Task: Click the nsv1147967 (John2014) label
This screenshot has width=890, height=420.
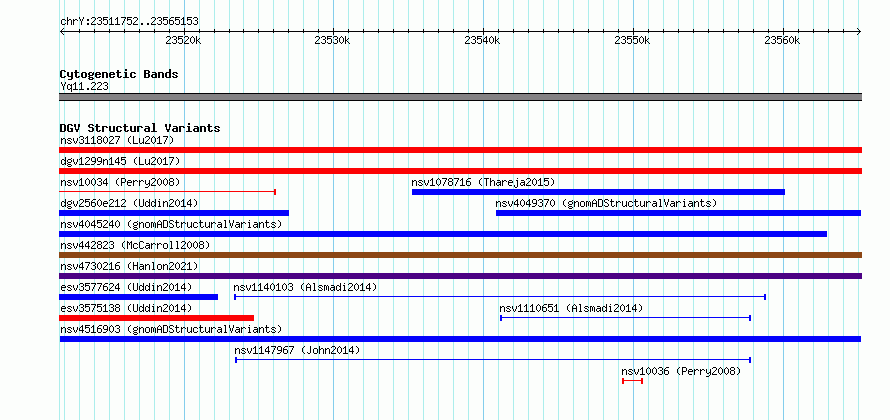Action: point(297,350)
